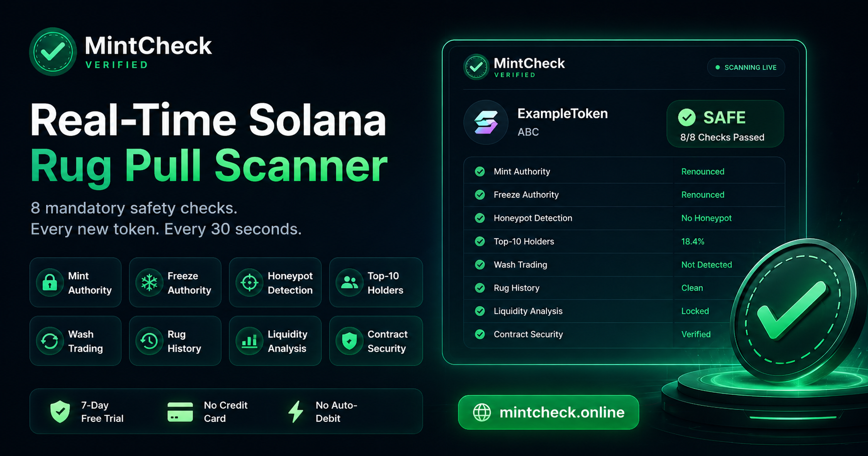Click the 'Clean' Rug History value
This screenshot has width=868, height=456.
click(x=692, y=288)
